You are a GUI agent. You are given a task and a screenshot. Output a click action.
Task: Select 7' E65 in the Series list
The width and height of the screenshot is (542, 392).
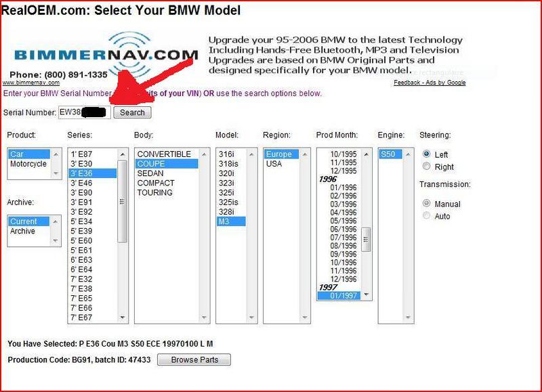click(x=93, y=299)
